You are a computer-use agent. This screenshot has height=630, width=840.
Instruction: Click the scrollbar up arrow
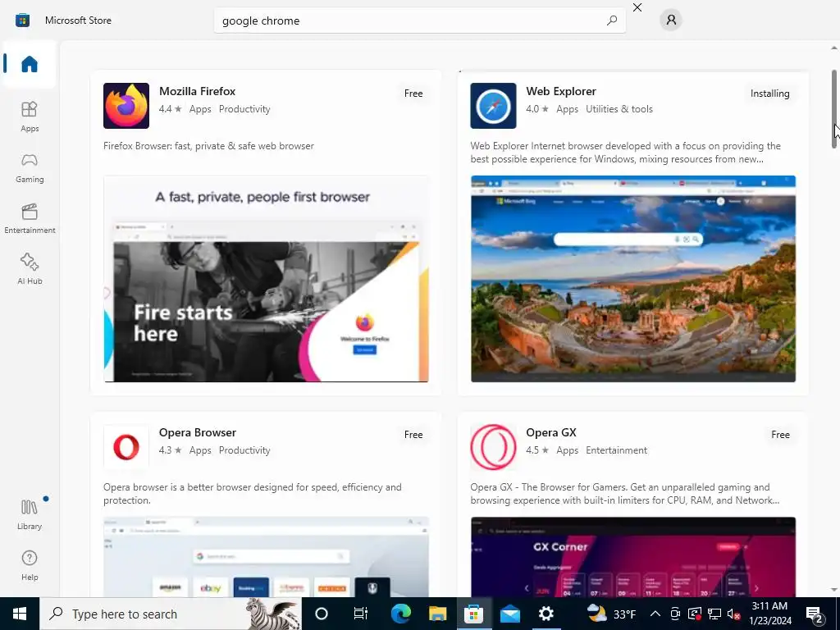click(x=834, y=48)
